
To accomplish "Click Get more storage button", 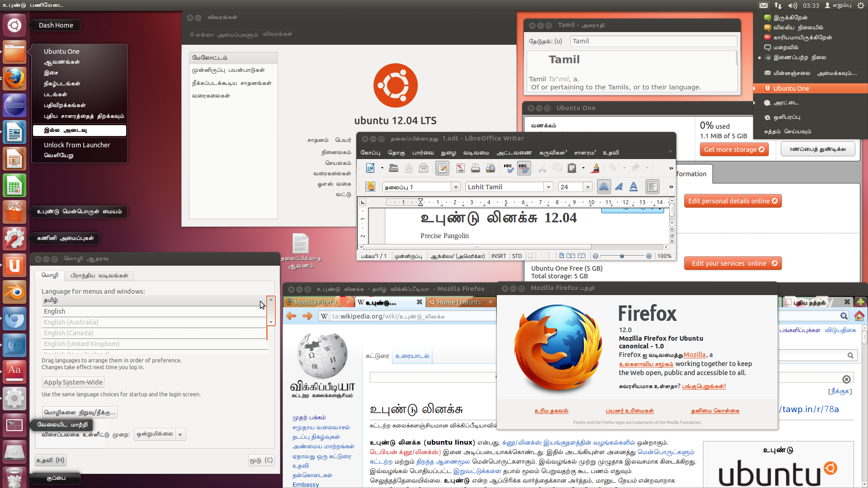I will pos(734,150).
